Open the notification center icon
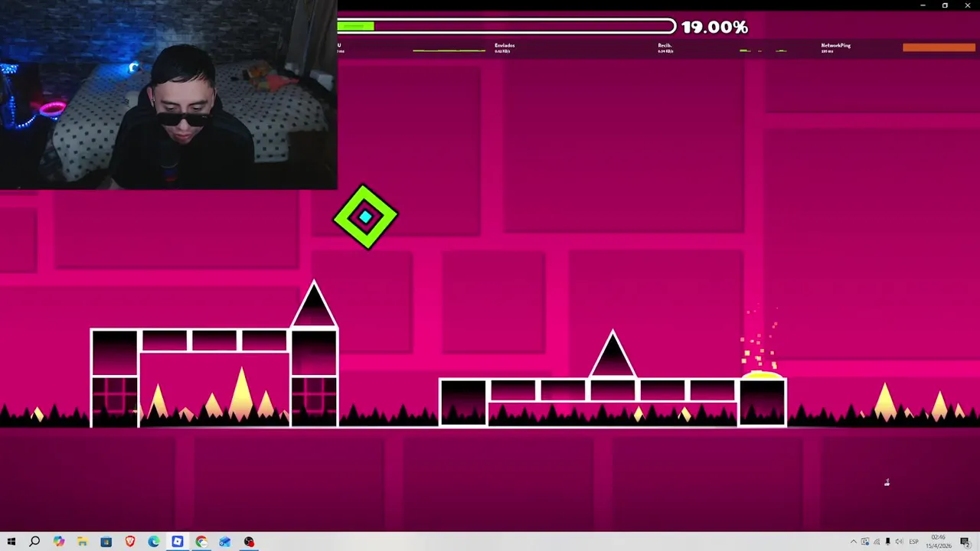The width and height of the screenshot is (980, 551). (965, 542)
